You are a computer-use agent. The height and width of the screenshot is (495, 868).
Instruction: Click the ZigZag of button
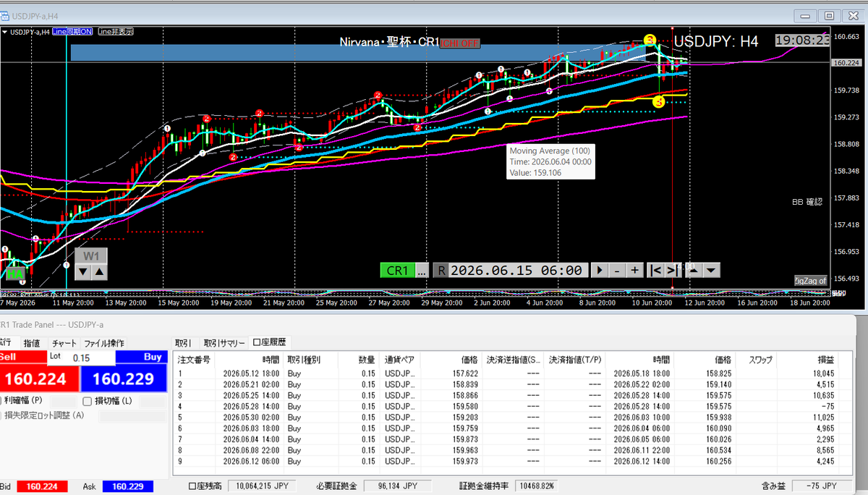[x=809, y=280]
